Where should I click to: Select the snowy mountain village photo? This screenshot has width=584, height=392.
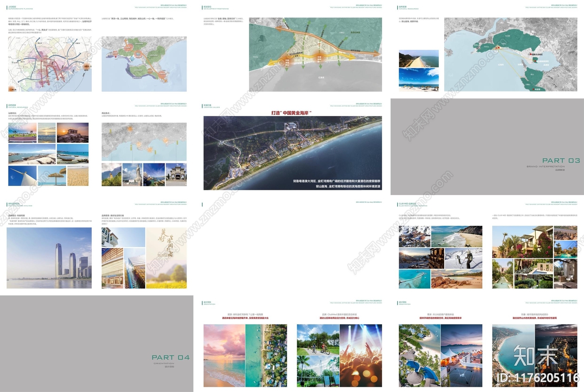(x=414, y=236)
